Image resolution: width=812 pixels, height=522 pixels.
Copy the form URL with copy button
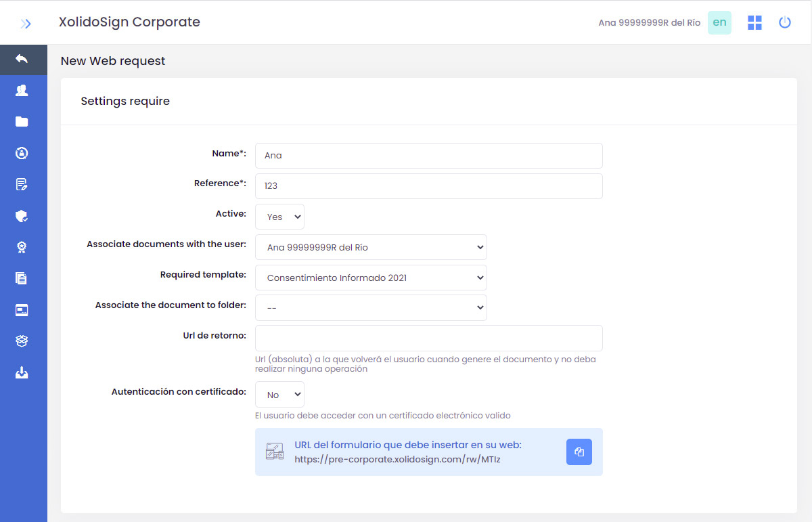pyautogui.click(x=579, y=452)
